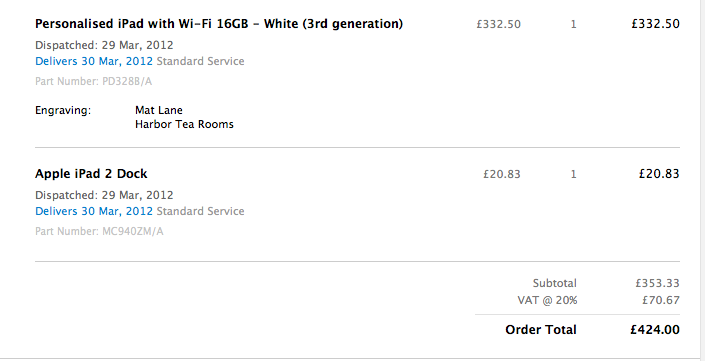Click the quantity 1 for the iPad
Image resolution: width=705 pixels, height=361 pixels.
(573, 24)
